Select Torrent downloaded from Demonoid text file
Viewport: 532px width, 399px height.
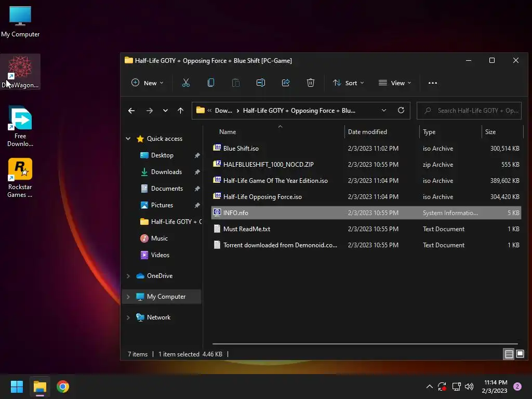366,245
